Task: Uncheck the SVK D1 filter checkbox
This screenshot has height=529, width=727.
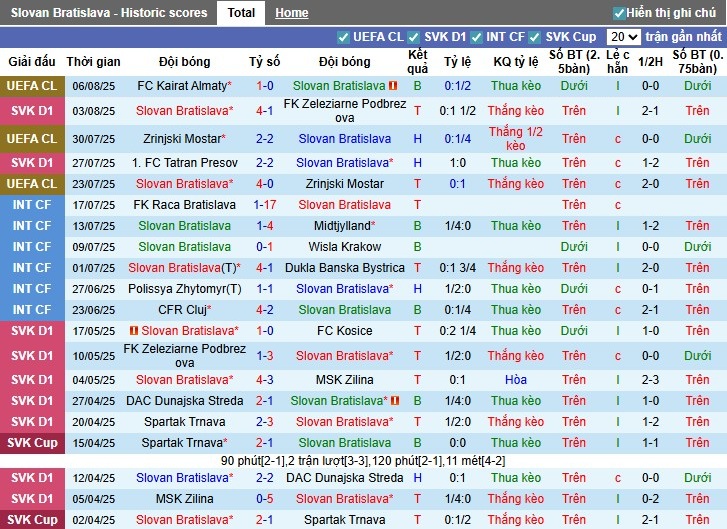Action: pyautogui.click(x=414, y=37)
